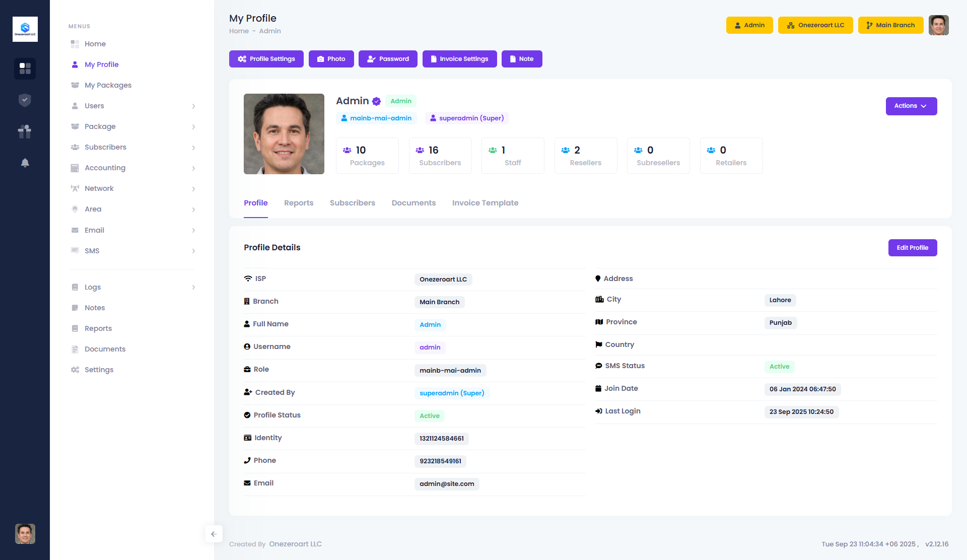The width and height of the screenshot is (967, 560).
Task: Open user avatar at top right corner
Action: point(938,25)
